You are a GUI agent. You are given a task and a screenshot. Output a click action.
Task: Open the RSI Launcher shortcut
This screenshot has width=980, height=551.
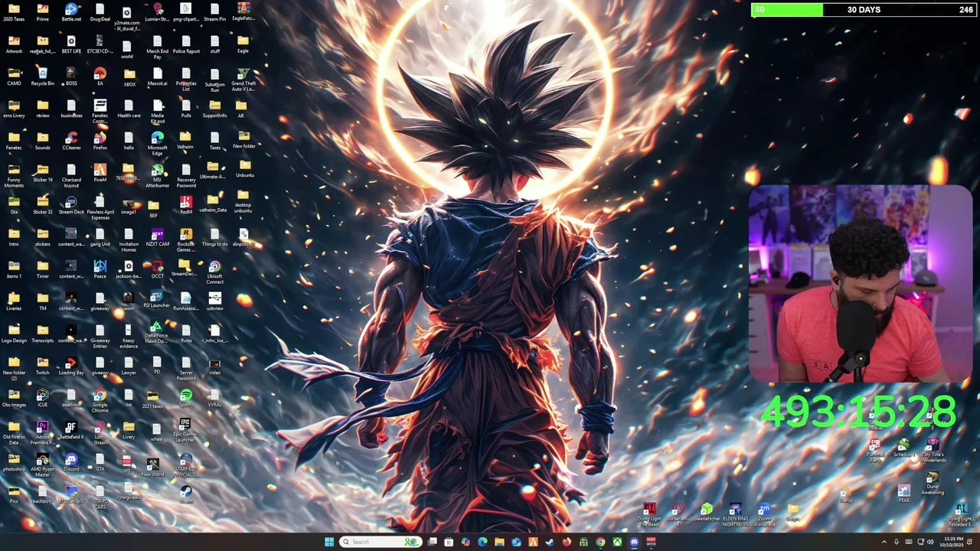click(156, 299)
